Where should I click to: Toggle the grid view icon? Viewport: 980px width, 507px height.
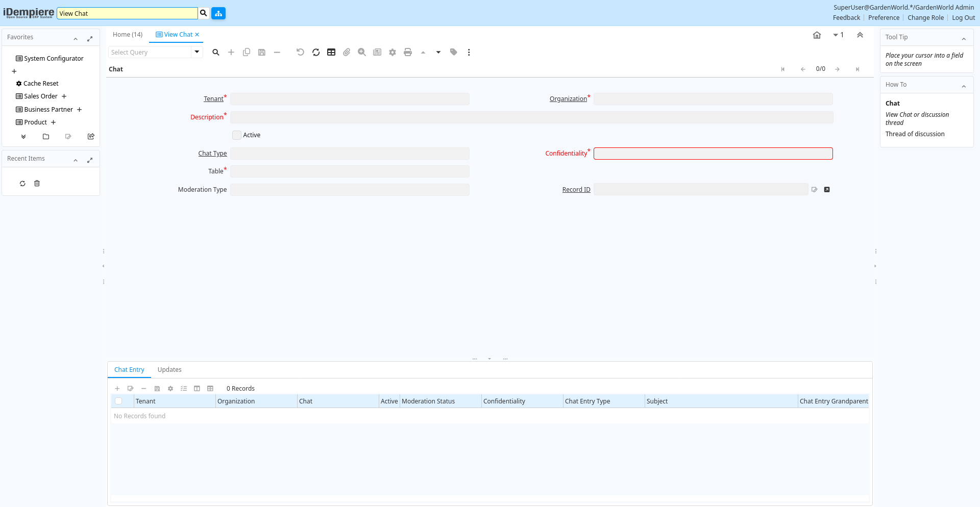331,52
